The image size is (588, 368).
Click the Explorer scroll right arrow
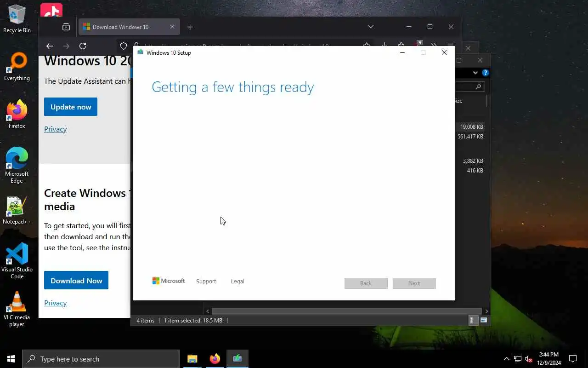point(487,311)
